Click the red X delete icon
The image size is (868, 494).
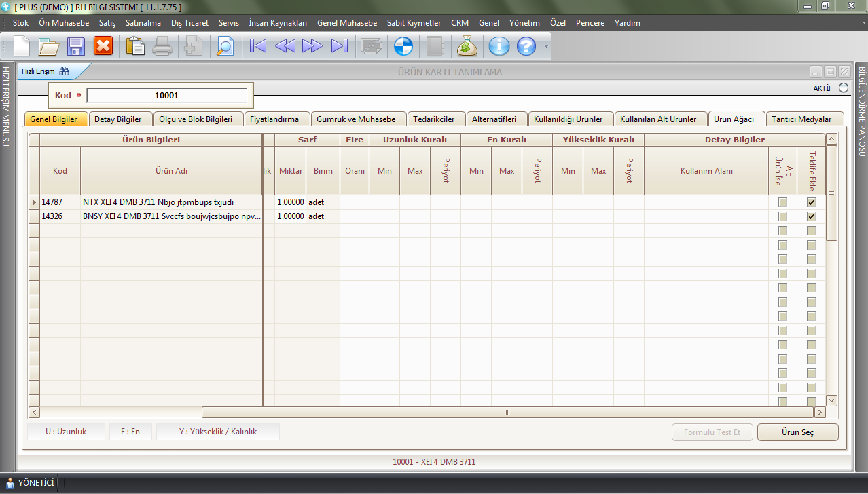point(103,46)
